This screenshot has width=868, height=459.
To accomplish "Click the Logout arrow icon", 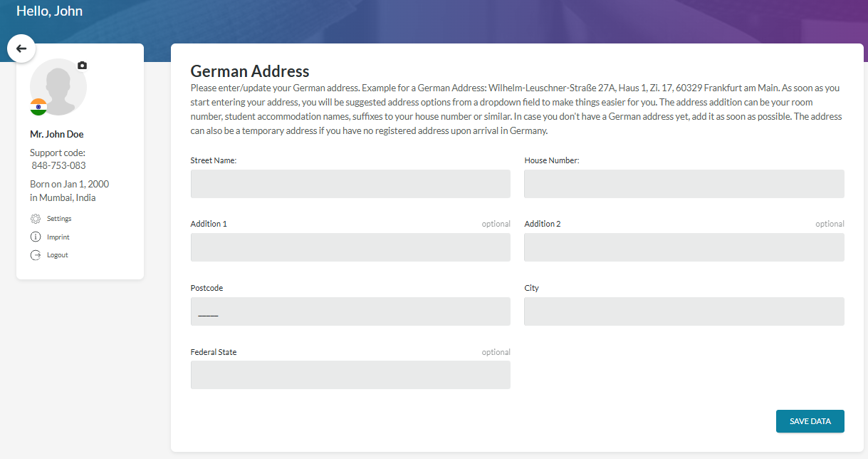I will [36, 255].
